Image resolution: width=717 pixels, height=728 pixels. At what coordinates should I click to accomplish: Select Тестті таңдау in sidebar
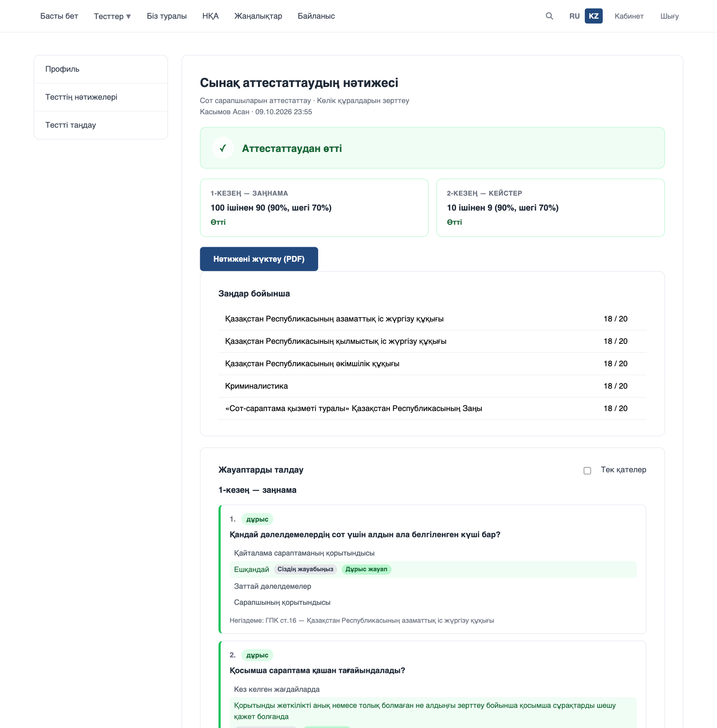click(100, 125)
